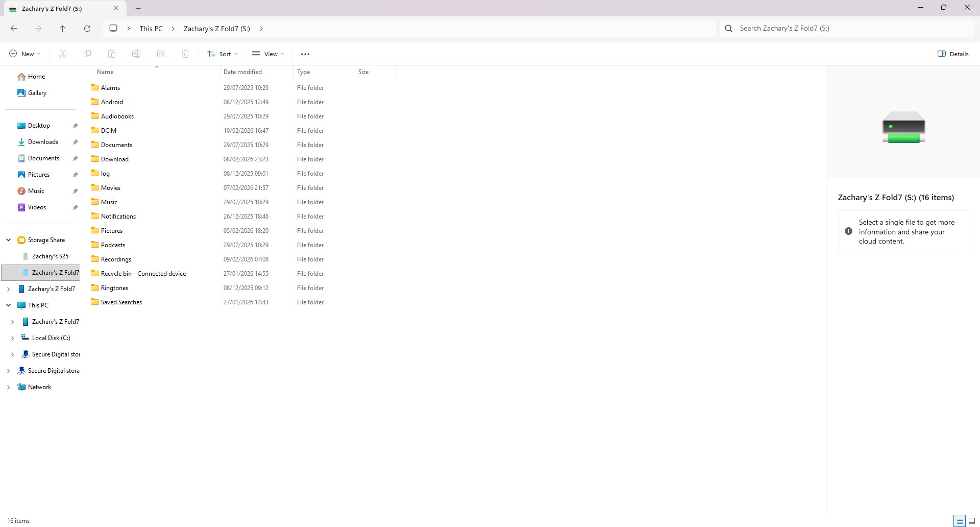Open Gallery from the sidebar

[37, 92]
